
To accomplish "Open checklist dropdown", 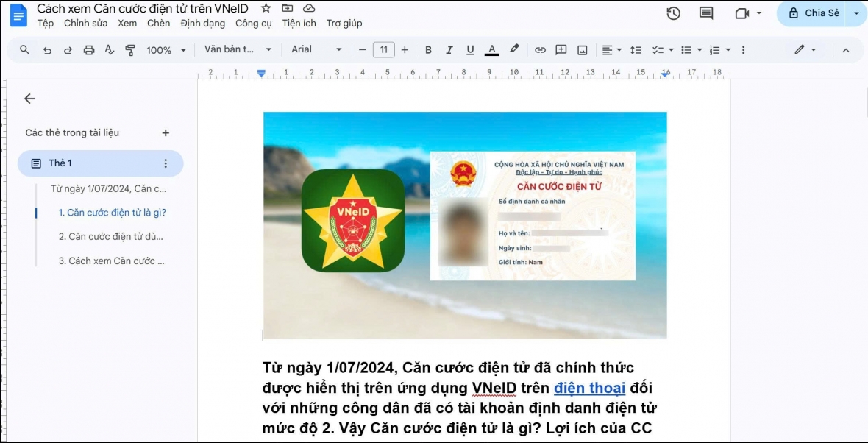I will point(663,50).
